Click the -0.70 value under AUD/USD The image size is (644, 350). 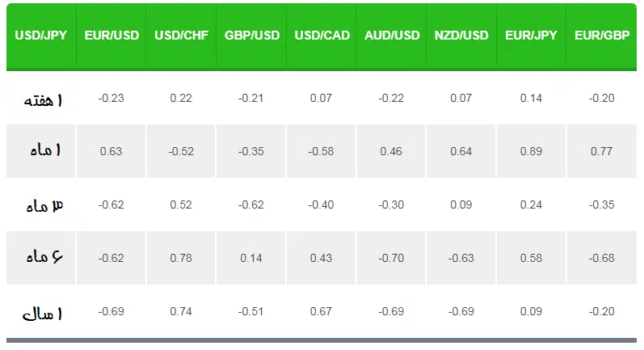(x=391, y=258)
